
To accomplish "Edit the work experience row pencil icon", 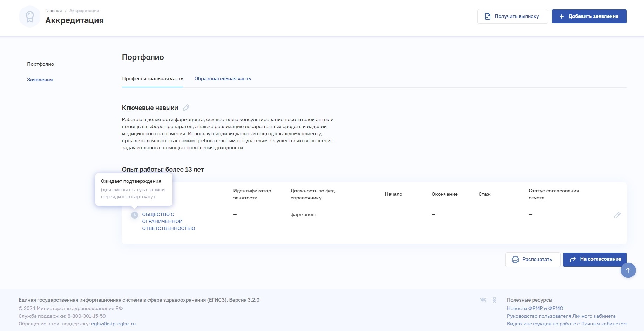I will [617, 215].
